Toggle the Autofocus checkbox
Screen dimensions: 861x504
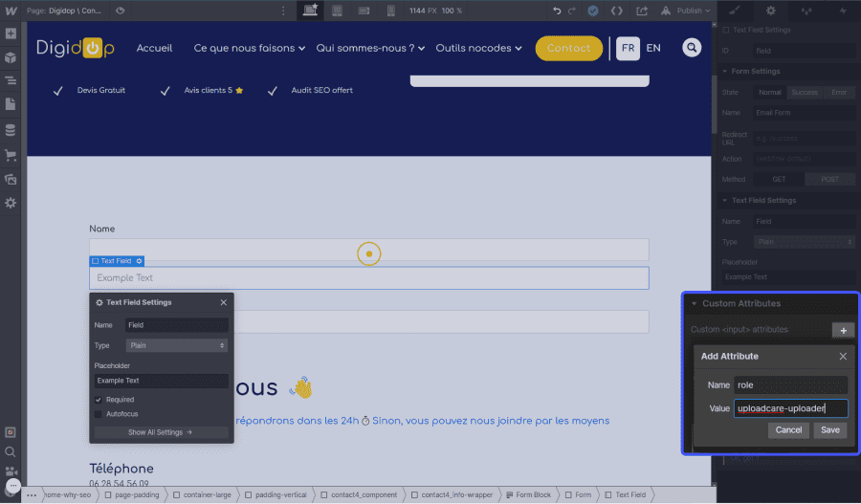click(99, 414)
